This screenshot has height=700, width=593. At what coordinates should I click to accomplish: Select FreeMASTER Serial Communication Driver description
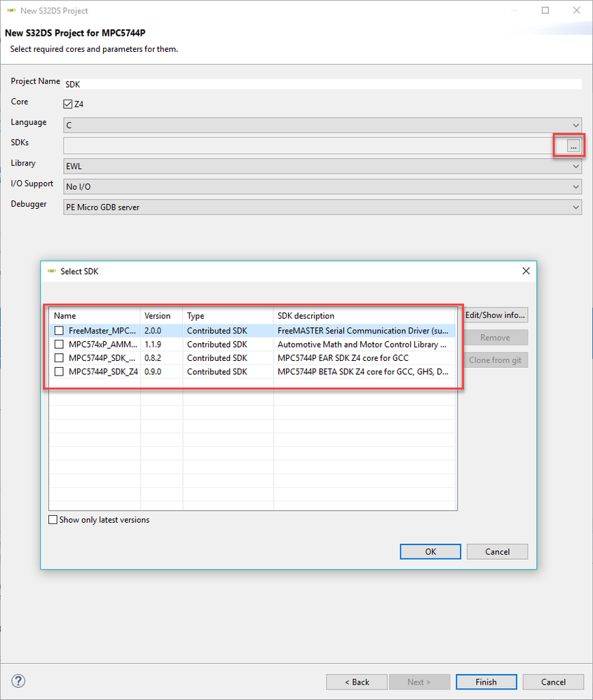click(362, 331)
